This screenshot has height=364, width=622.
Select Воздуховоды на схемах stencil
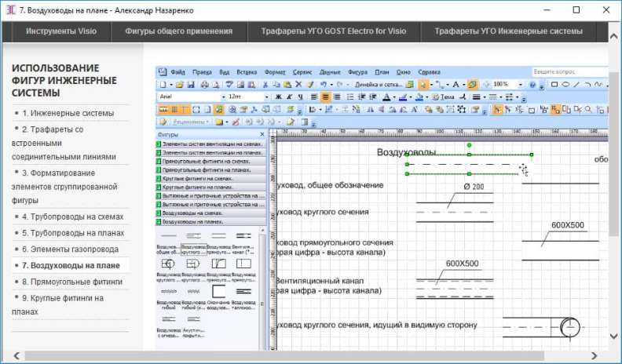(210, 213)
